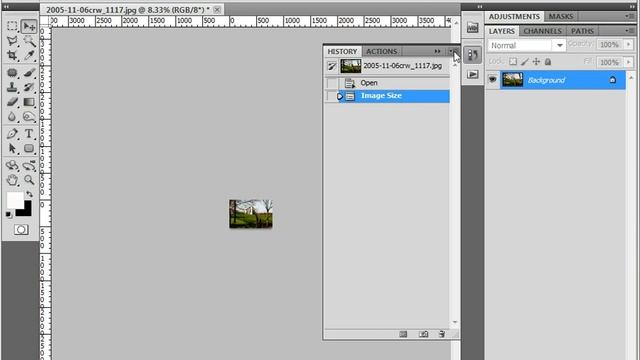Set history brush source to snapshot
This screenshot has height=360, width=640.
coord(332,66)
